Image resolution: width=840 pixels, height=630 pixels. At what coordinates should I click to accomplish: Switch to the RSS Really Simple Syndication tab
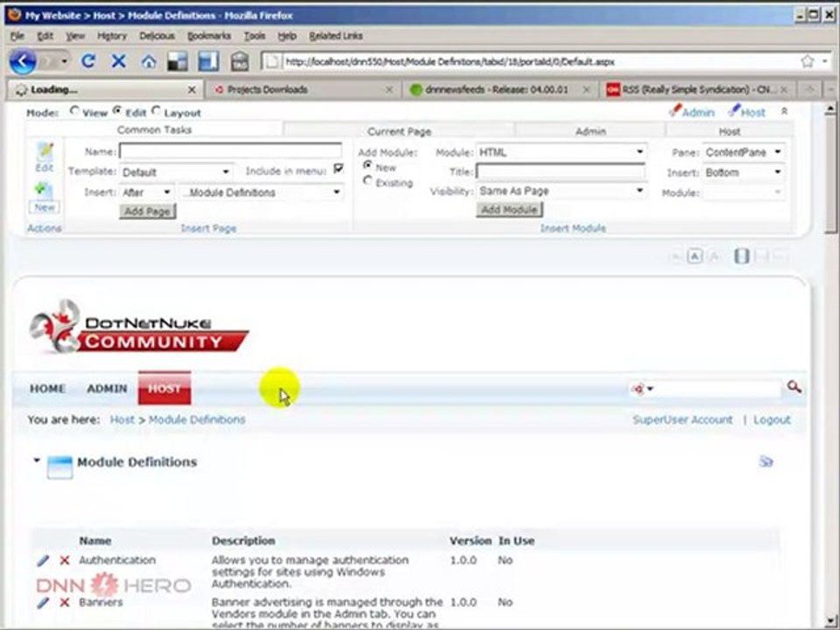pos(696,90)
